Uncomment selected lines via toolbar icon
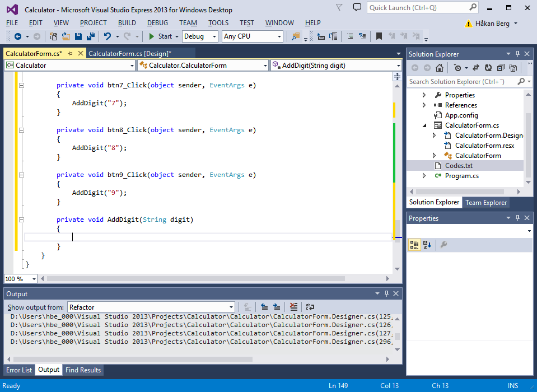This screenshot has height=392, width=537. (x=362, y=36)
